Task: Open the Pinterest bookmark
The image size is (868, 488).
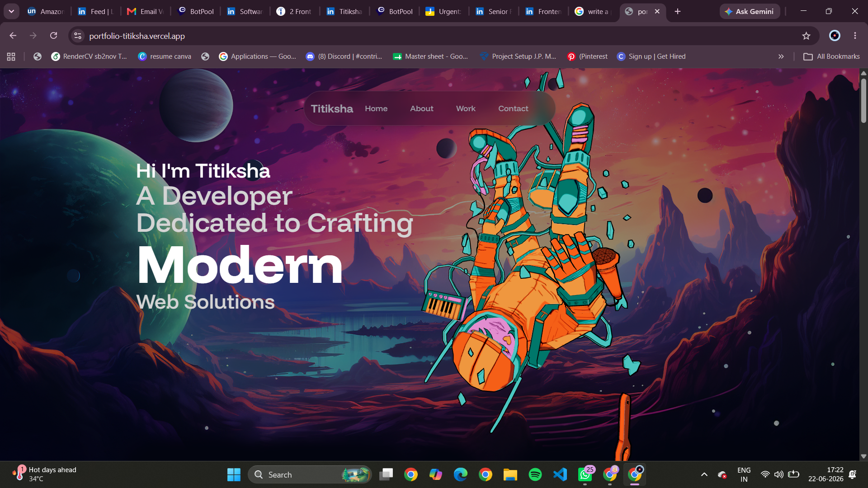Action: click(x=587, y=56)
